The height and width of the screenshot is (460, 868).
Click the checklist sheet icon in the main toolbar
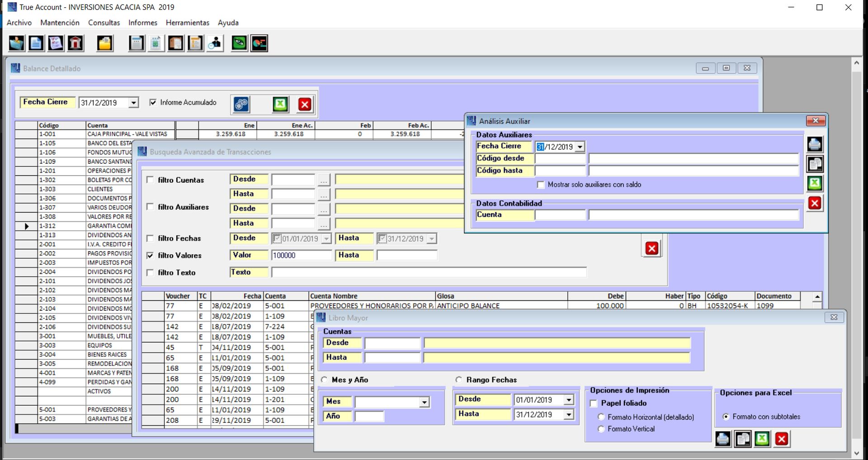56,43
